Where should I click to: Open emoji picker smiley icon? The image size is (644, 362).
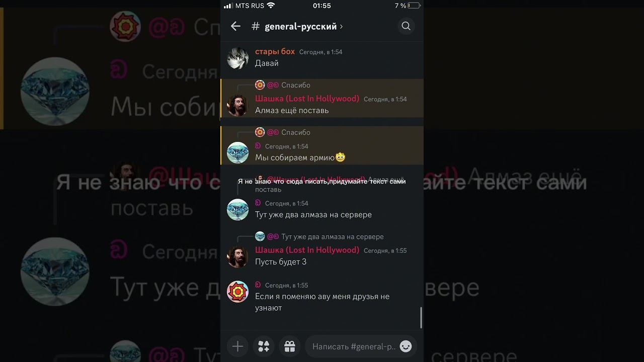406,346
